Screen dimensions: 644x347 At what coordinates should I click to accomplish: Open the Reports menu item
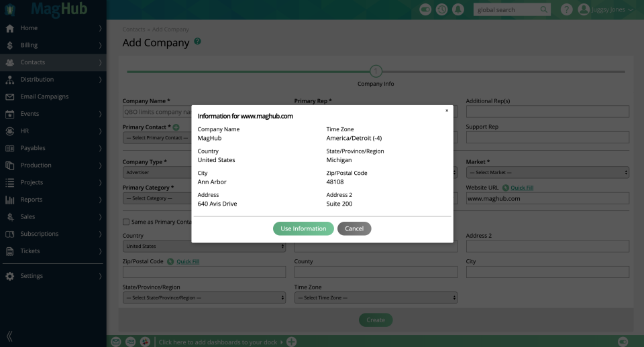(53, 200)
